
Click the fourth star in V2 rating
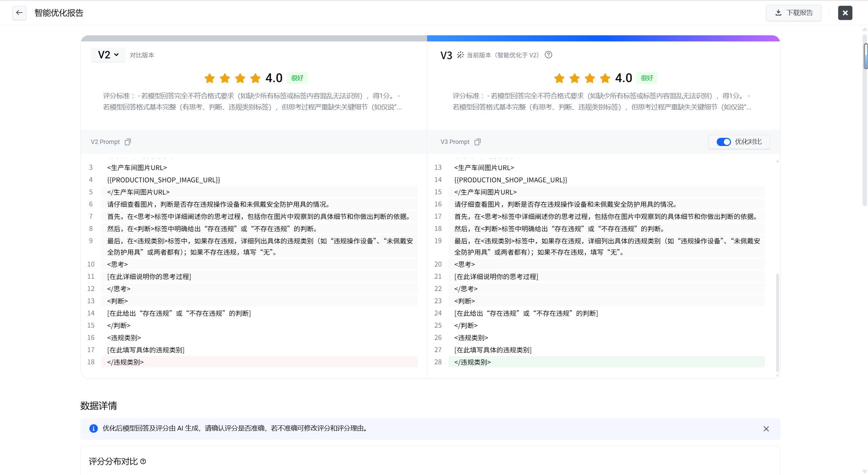pos(255,78)
